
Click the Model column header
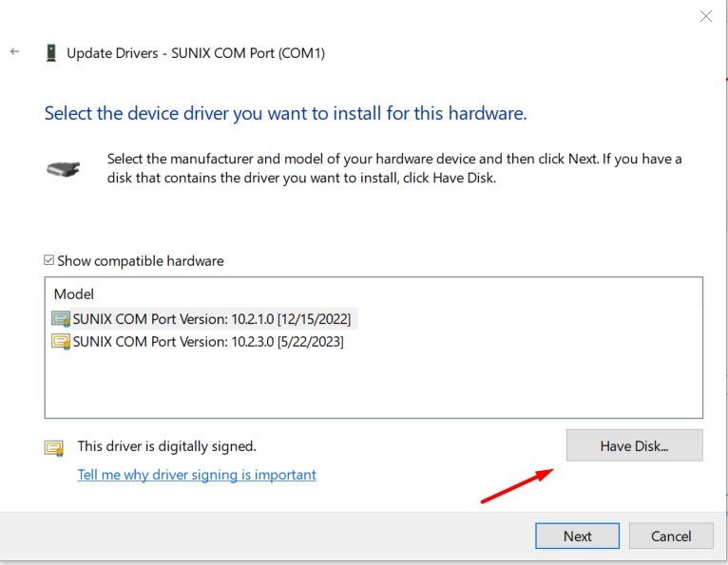(74, 294)
